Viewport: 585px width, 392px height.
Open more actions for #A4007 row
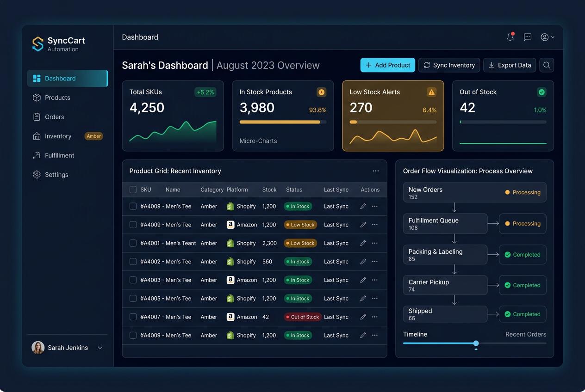375,317
